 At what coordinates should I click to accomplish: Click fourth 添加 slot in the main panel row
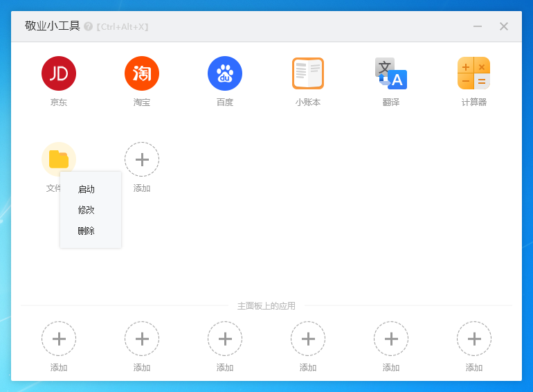[308, 339]
